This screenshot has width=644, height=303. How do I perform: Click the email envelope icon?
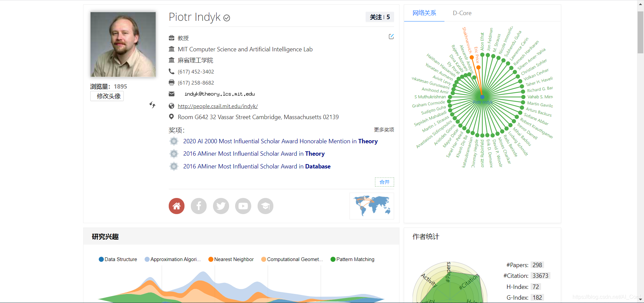coord(171,94)
